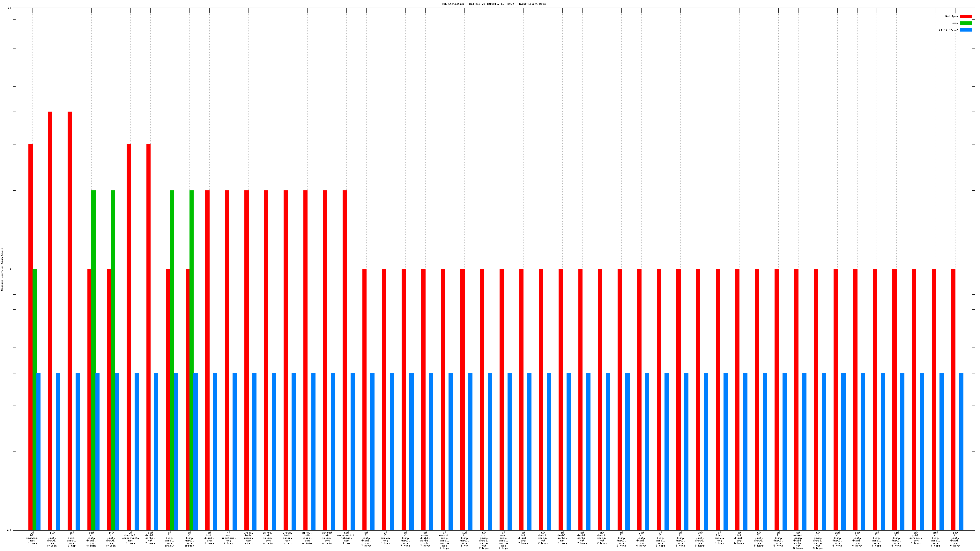
Task: Click the green Spam legend swatch
Action: tap(966, 23)
